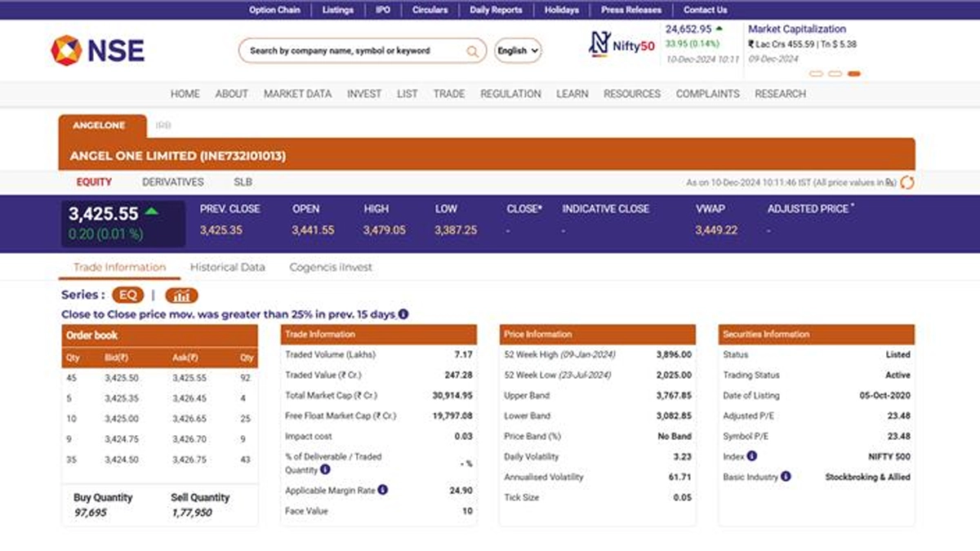
Task: Open the English language dropdown
Action: 518,51
